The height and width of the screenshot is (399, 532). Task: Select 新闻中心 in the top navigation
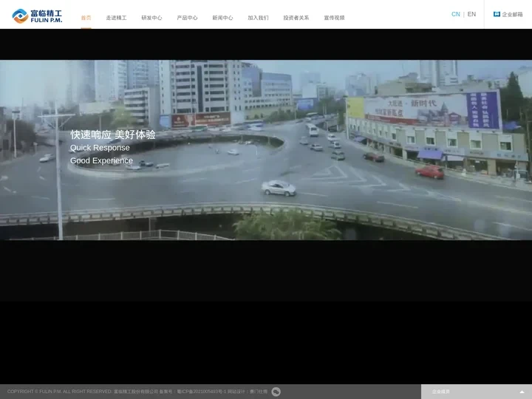(222, 18)
